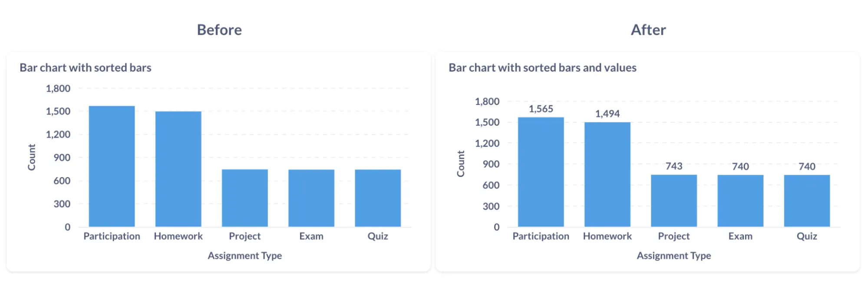
Task: Click the Count axis label in the After chart
Action: tap(461, 164)
